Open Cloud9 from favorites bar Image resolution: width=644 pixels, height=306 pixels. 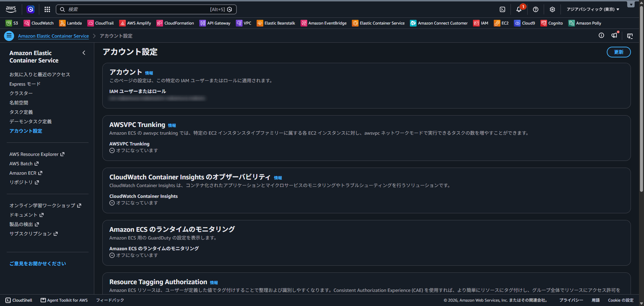pyautogui.click(x=525, y=23)
